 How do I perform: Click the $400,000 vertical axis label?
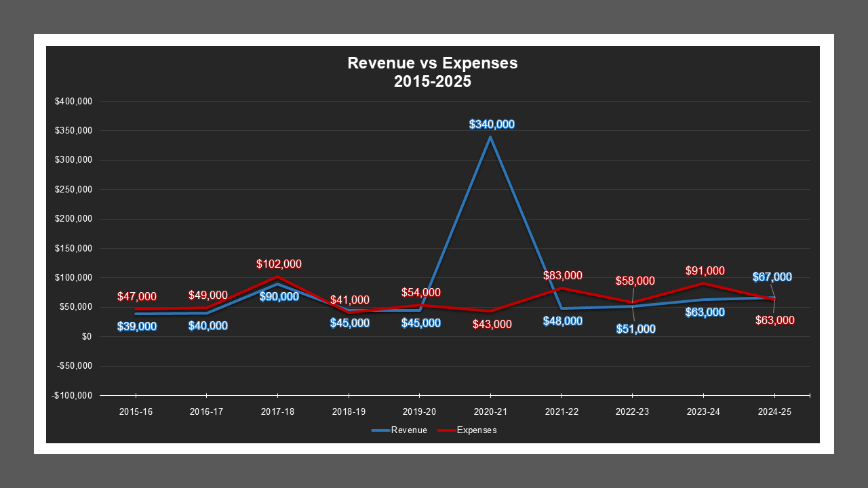click(x=73, y=102)
